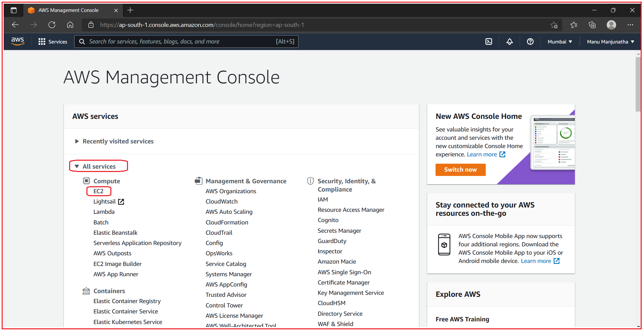The width and height of the screenshot is (644, 331).
Task: Open the Cognito service link
Action: point(328,220)
